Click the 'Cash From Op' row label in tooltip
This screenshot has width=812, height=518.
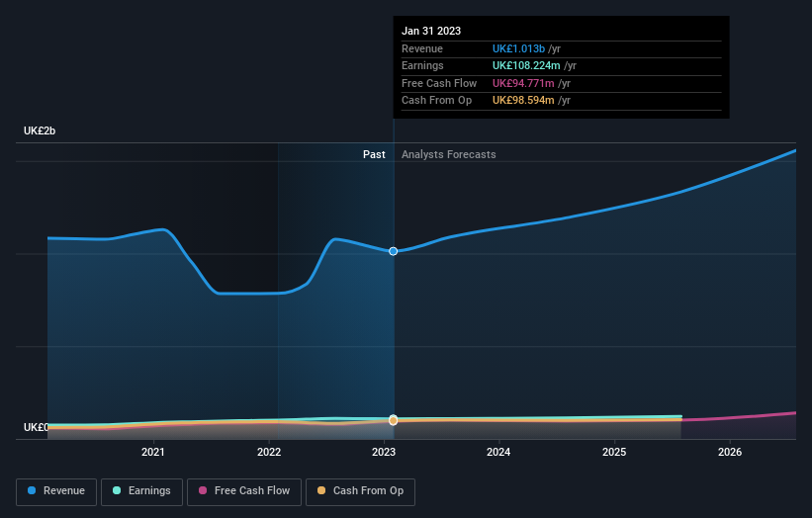click(x=436, y=101)
